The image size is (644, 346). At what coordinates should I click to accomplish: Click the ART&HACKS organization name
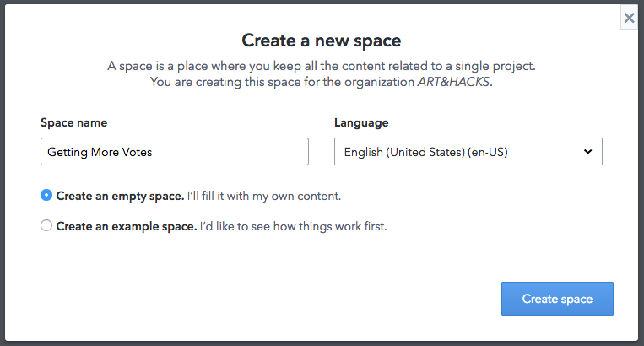click(454, 82)
